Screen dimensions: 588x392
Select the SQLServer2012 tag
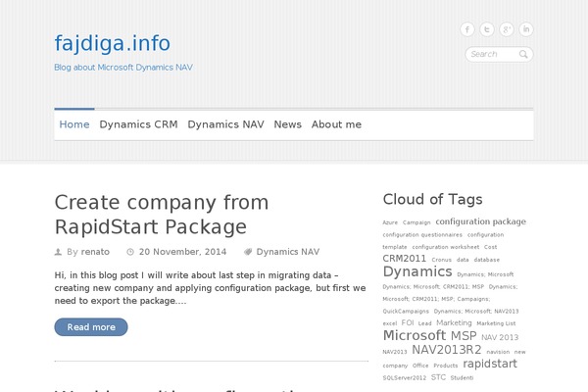(x=404, y=377)
